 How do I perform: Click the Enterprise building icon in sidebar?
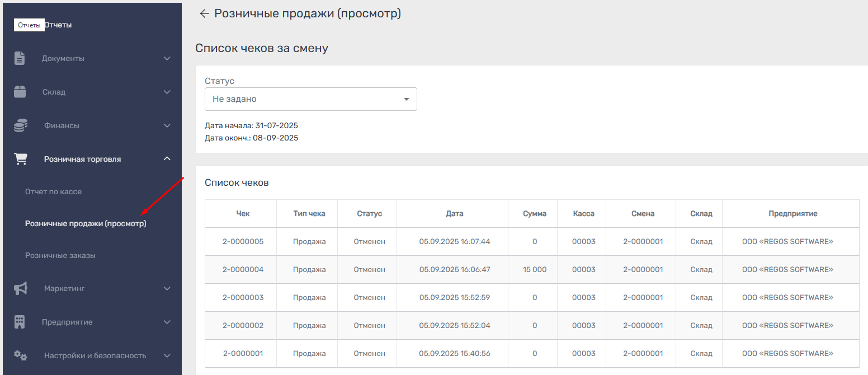pyautogui.click(x=20, y=322)
